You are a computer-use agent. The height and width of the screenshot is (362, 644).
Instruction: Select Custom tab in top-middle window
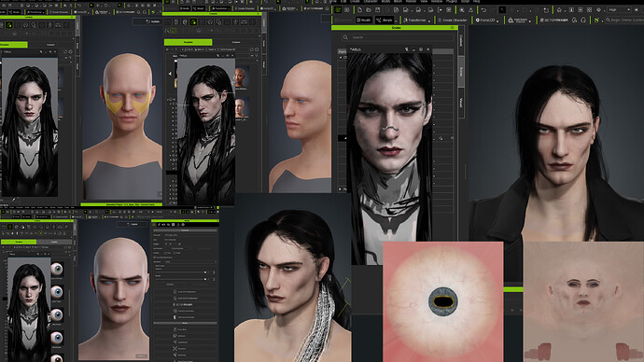click(236, 42)
